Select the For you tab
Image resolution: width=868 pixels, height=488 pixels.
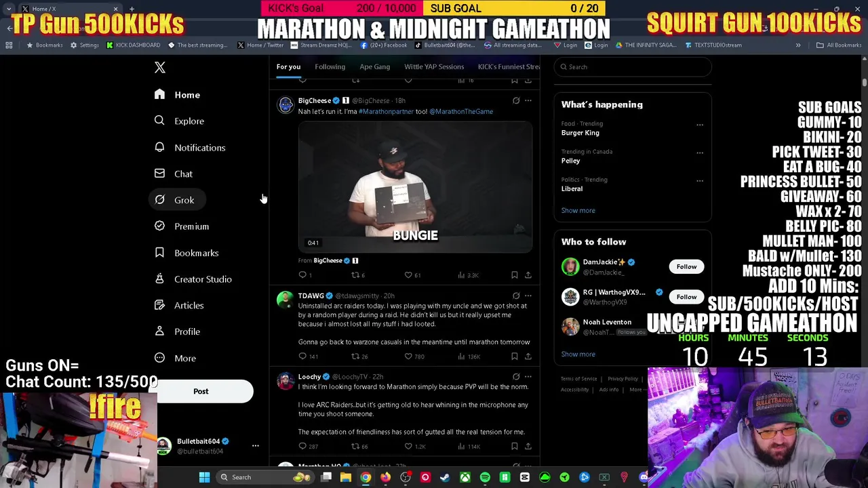click(288, 66)
